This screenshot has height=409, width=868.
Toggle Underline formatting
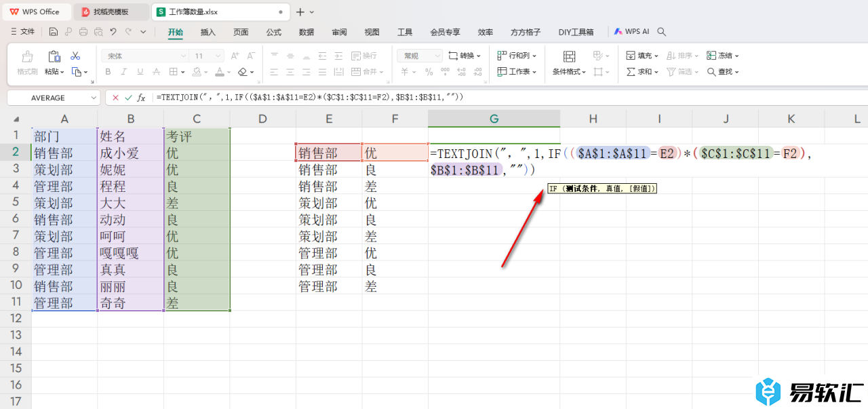140,72
